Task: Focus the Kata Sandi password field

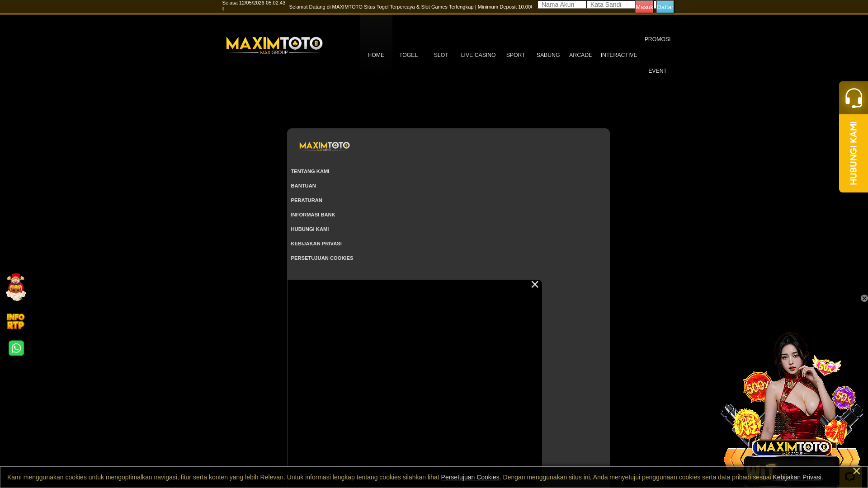Action: coord(611,5)
